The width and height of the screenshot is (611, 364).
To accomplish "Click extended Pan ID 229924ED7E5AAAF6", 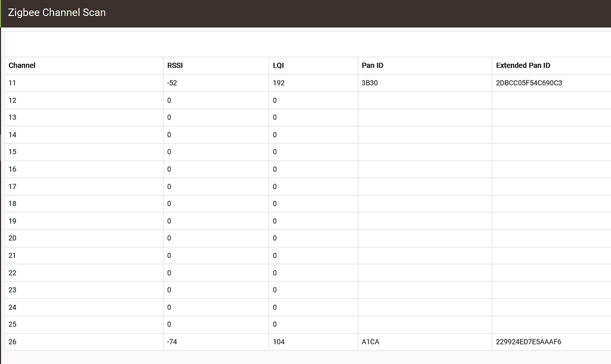I will click(x=529, y=342).
